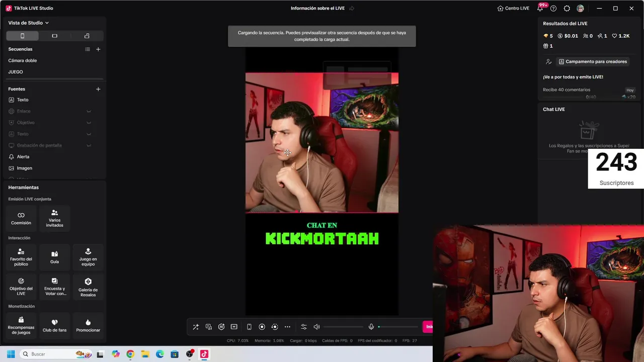The height and width of the screenshot is (362, 644).
Task: Adjust the microphone level slider
Action: [x=398, y=327]
